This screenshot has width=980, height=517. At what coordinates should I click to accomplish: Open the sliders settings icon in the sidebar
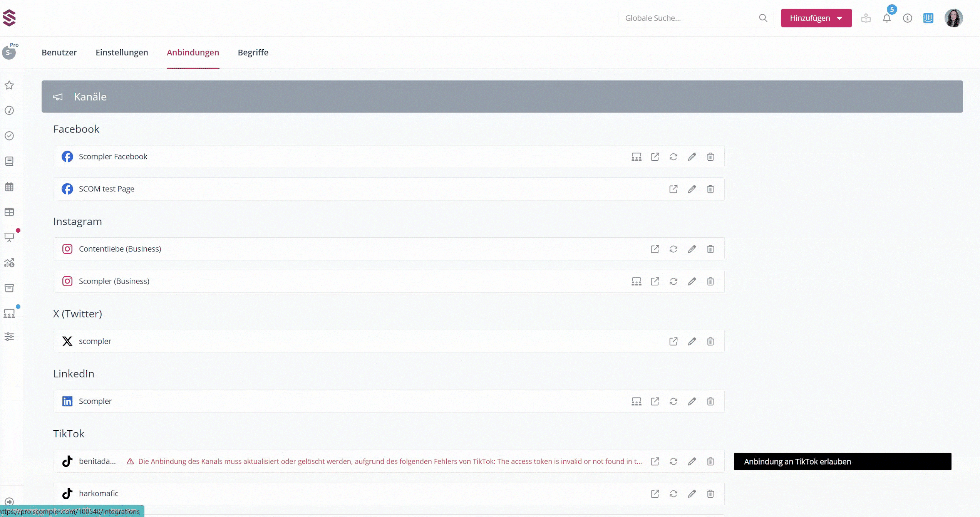click(9, 337)
